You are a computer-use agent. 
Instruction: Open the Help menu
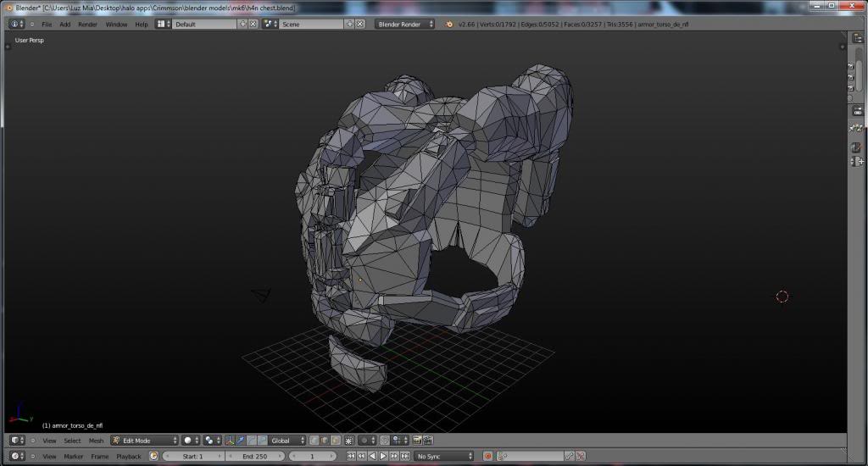[142, 25]
